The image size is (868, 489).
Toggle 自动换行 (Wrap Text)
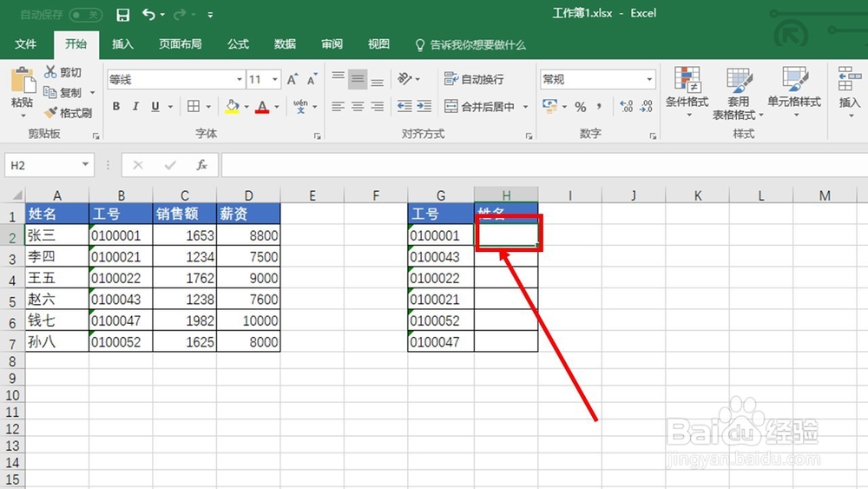click(474, 79)
